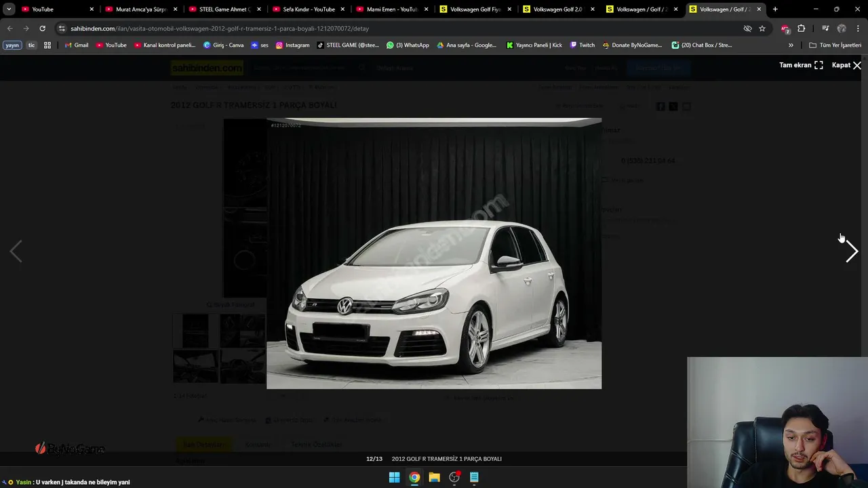The height and width of the screenshot is (488, 868).
Task: Bookmark this page with the star icon
Action: pyautogui.click(x=762, y=28)
